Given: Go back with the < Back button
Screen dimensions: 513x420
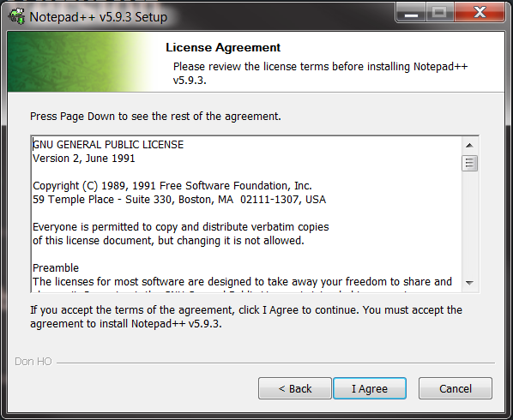Looking at the screenshot, I should 295,388.
